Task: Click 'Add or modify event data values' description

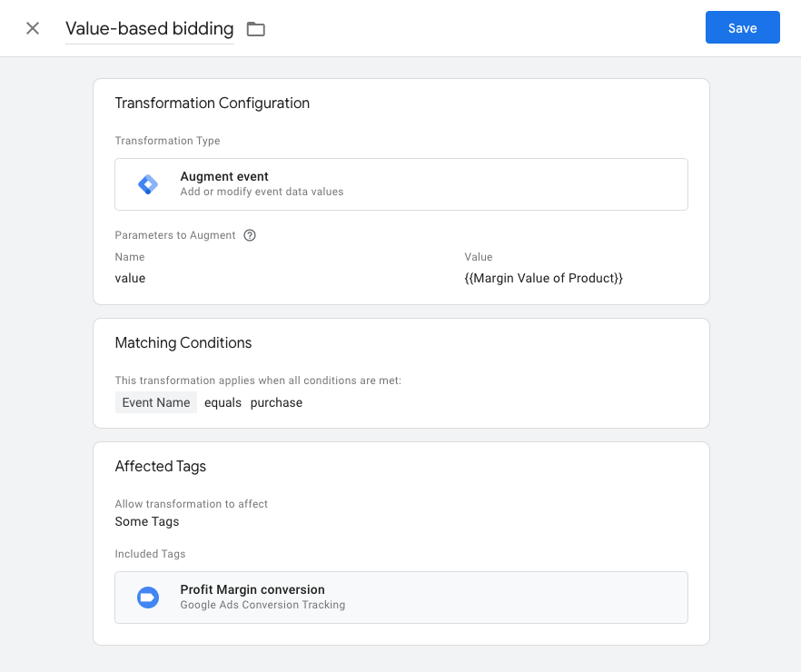Action: [x=262, y=192]
